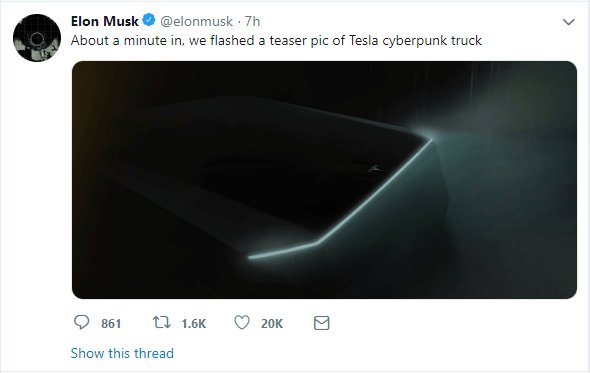Click the bright glowing corner of the truck silhouette
The image size is (590, 373).
pos(430,137)
